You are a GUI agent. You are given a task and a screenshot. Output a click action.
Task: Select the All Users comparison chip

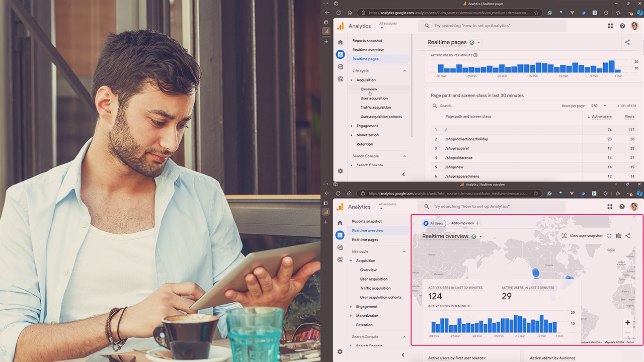point(434,223)
